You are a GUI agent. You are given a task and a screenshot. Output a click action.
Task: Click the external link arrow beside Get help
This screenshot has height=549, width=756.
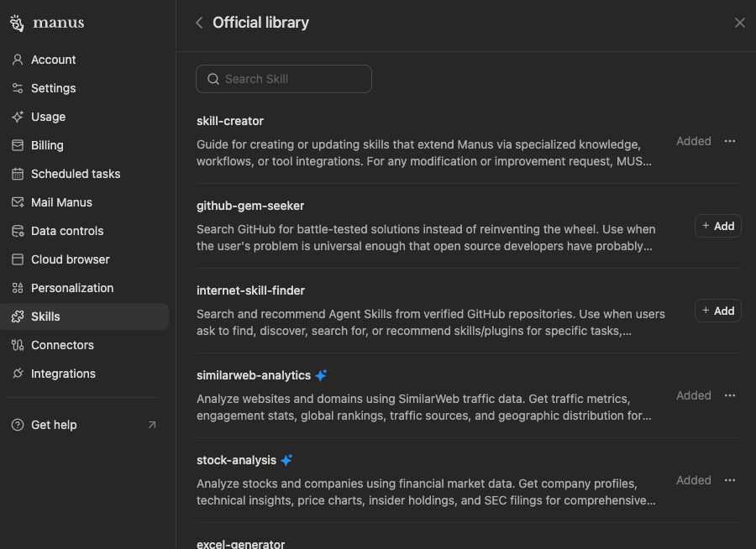click(x=152, y=425)
